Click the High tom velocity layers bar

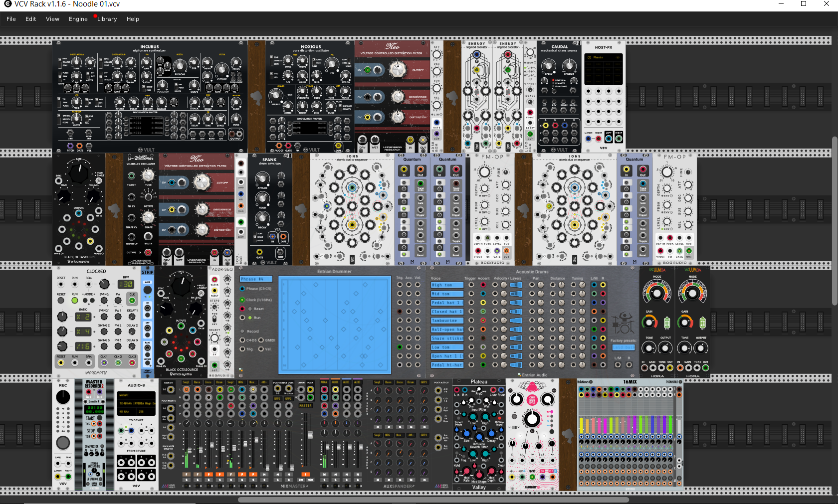coord(516,285)
